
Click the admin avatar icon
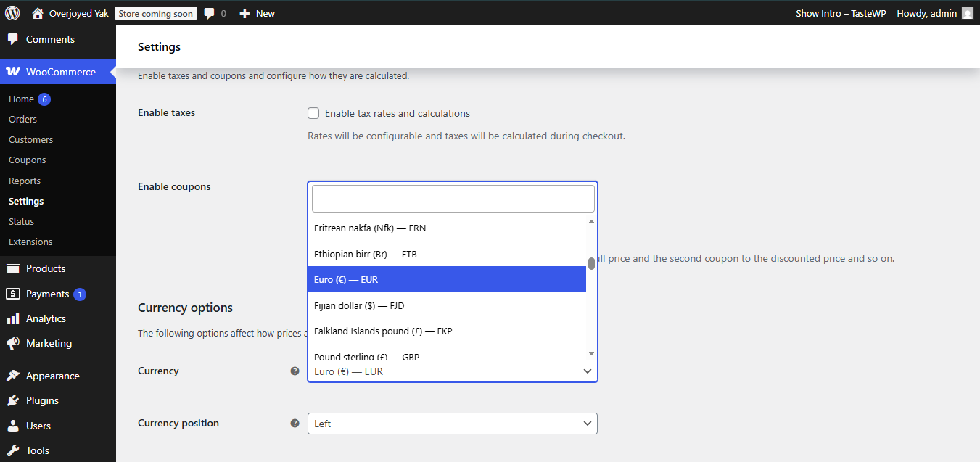pyautogui.click(x=967, y=13)
